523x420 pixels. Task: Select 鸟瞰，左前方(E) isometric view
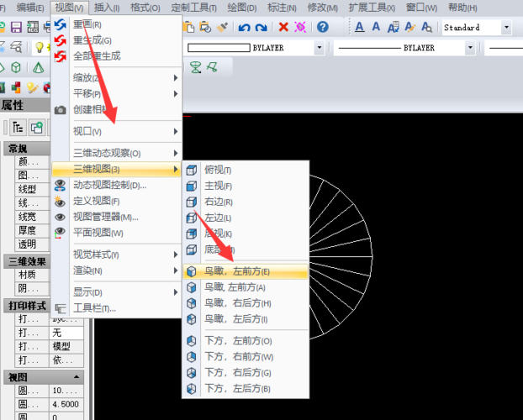coord(246,271)
